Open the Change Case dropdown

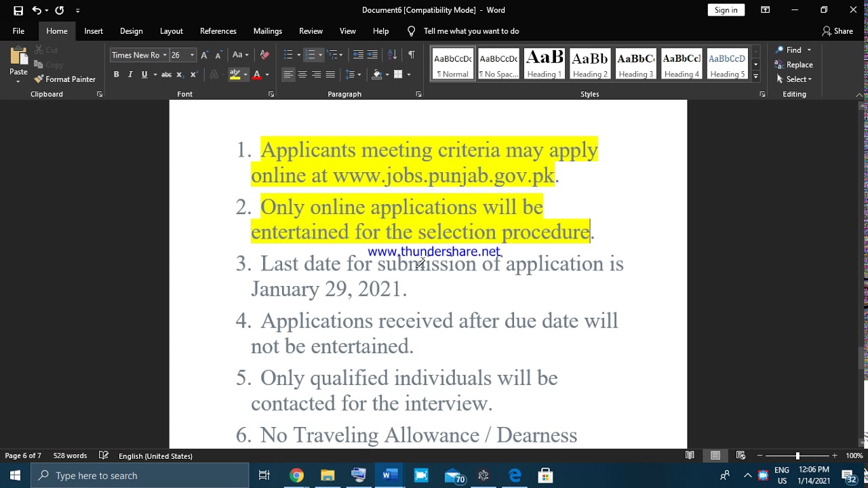240,55
